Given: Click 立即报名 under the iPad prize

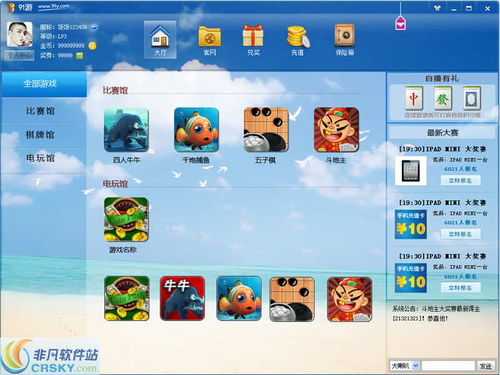Looking at the screenshot, I should click(460, 180).
